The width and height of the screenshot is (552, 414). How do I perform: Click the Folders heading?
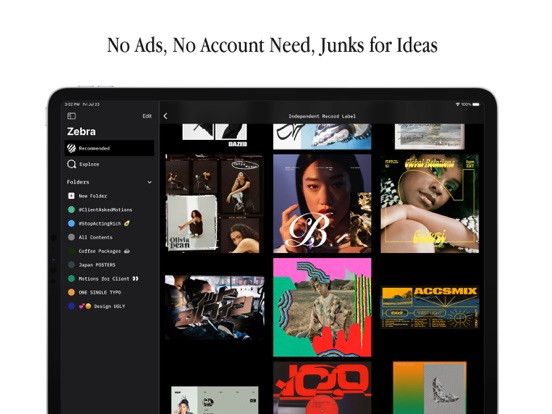coord(78,182)
